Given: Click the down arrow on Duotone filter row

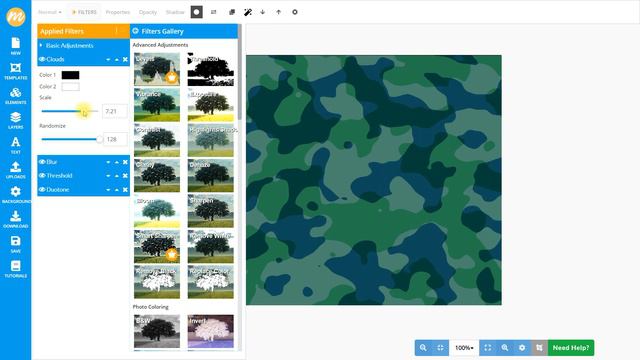Looking at the screenshot, I should coord(108,190).
